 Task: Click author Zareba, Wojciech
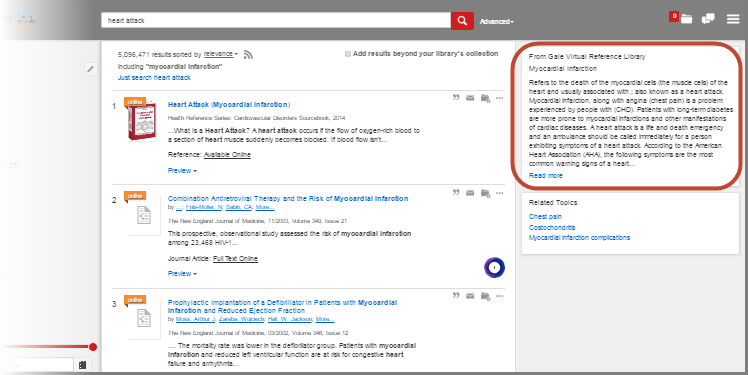pos(242,319)
